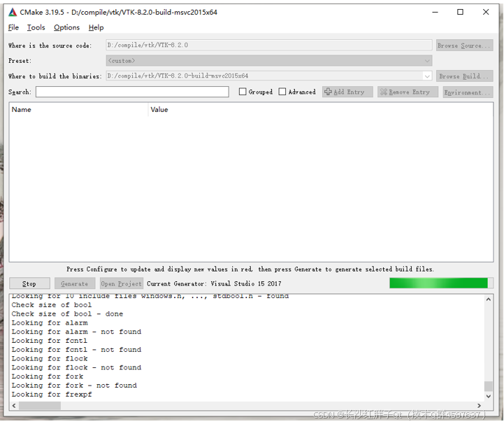Minimize the CMake window
Image resolution: width=504 pixels, height=424 pixels.
435,12
